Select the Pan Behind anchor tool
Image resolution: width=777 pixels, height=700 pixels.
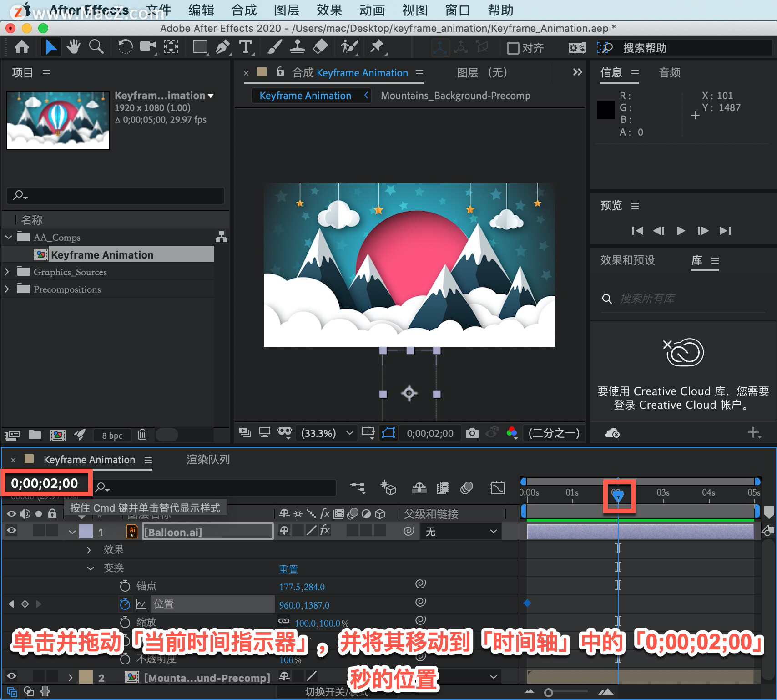tap(171, 47)
